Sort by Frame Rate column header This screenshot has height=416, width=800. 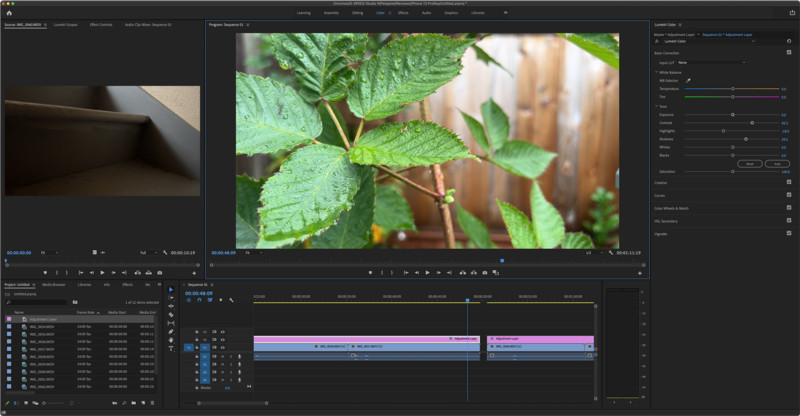tap(86, 312)
